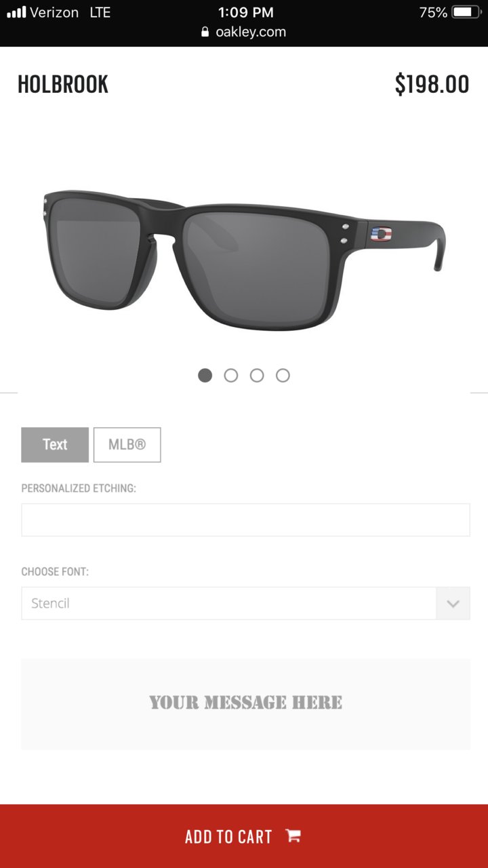Tap the $198.00 price label
488x868 pixels.
(432, 84)
